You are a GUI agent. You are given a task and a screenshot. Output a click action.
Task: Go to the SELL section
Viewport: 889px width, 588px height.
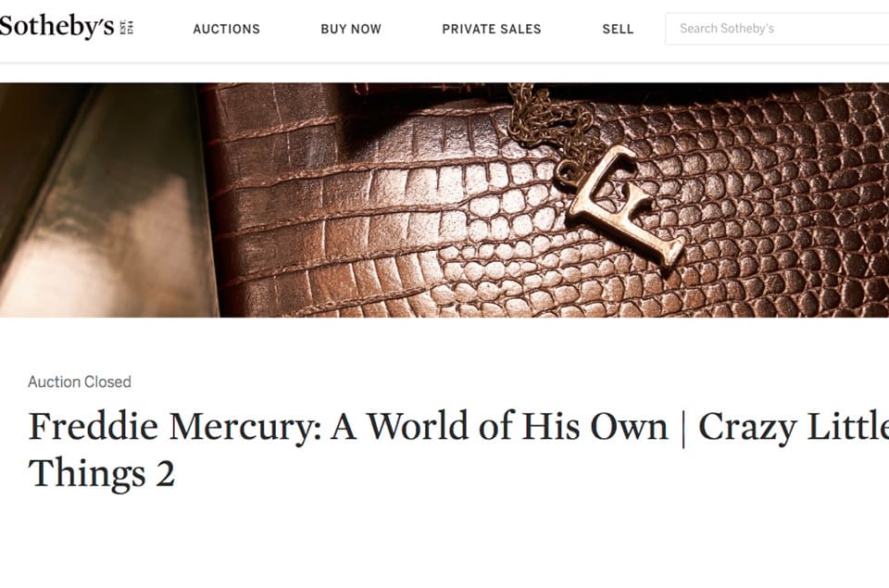pos(618,29)
